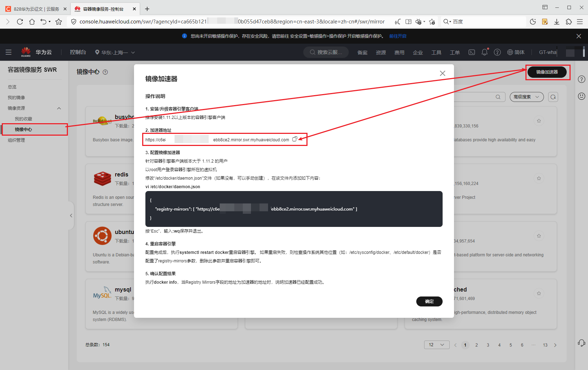
Task: Open the customer service headset icon
Action: pos(582,343)
